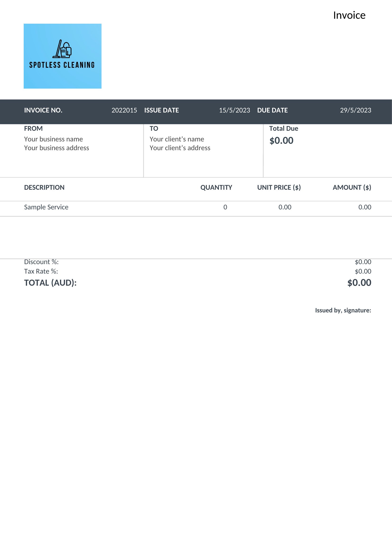The image size is (392, 554).
Task: Click the Discount % label
Action: click(41, 262)
